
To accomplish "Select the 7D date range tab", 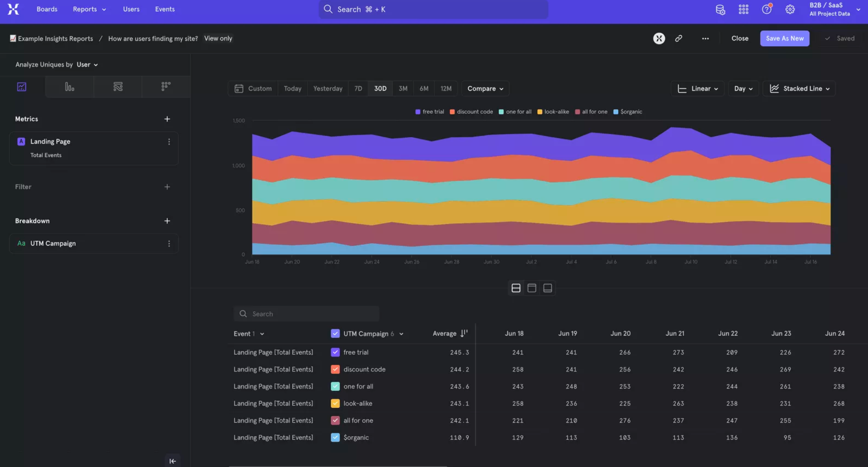I will (x=358, y=89).
